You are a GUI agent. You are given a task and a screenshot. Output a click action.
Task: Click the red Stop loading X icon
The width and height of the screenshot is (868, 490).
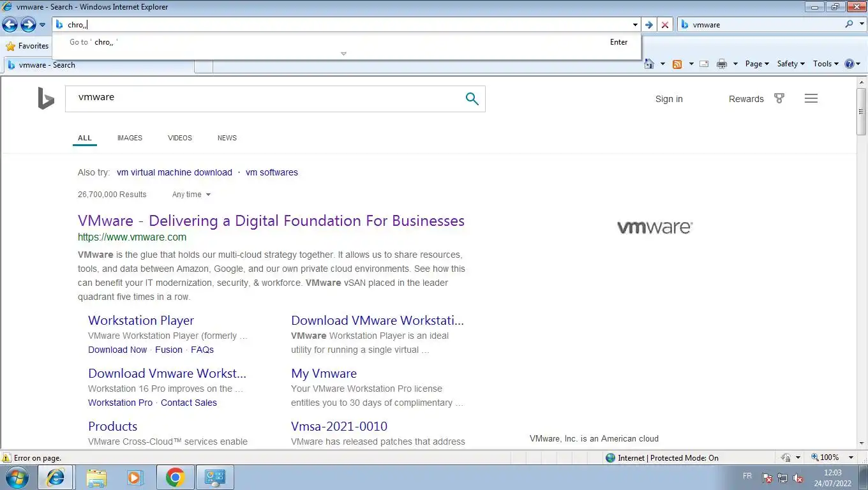click(x=665, y=25)
